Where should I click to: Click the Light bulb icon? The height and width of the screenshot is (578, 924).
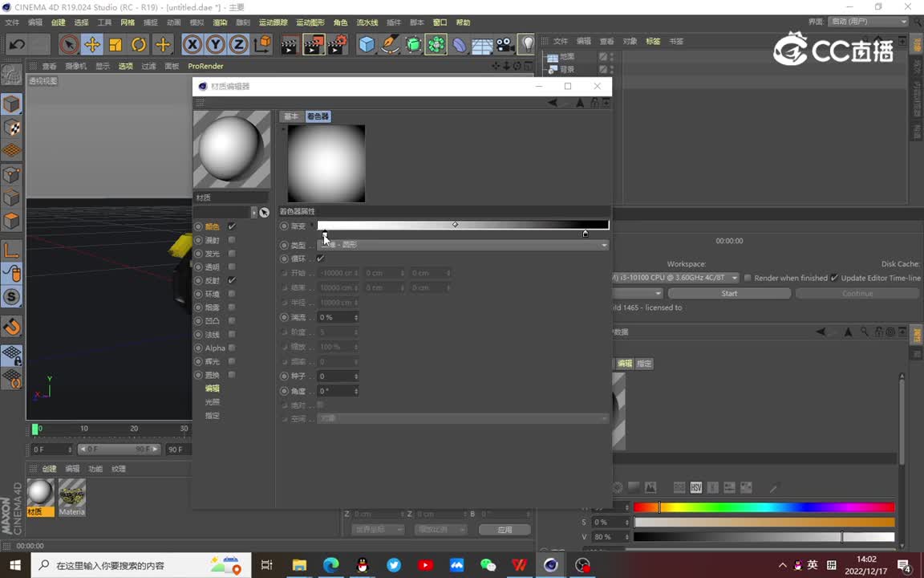click(x=526, y=44)
